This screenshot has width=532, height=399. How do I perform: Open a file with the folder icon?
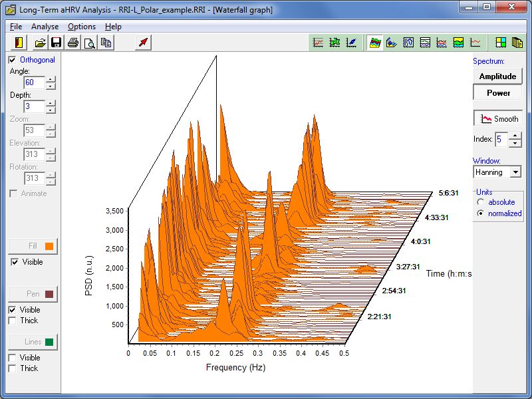point(40,43)
